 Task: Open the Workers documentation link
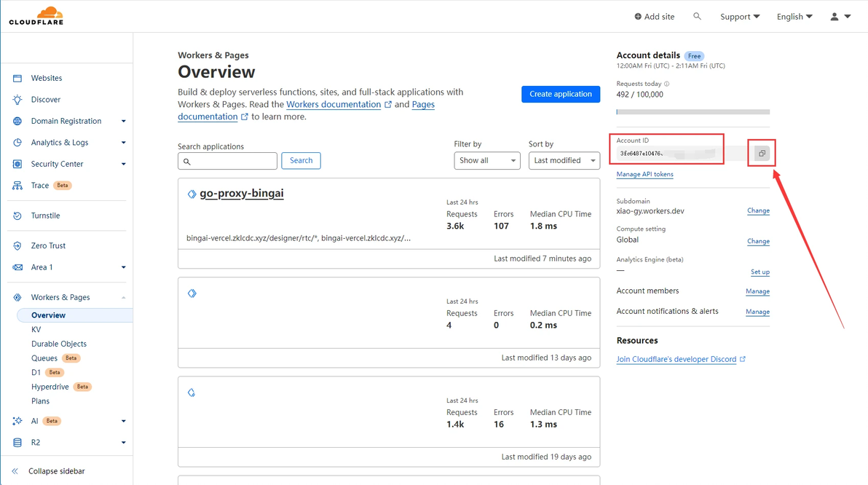pos(334,105)
